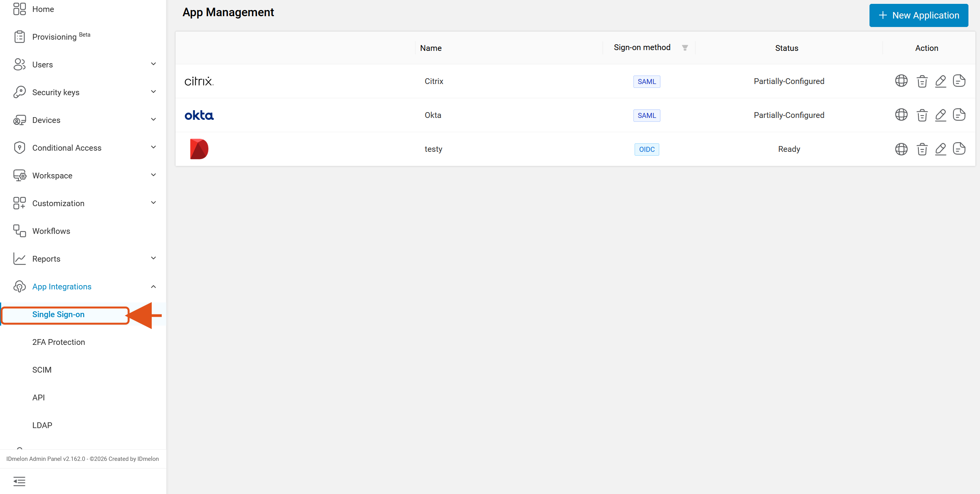Open API submenu item
The width and height of the screenshot is (980, 494).
pos(83,398)
